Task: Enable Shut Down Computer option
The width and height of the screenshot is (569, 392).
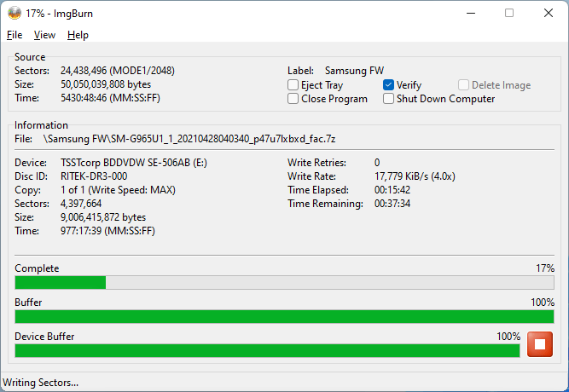Action: coord(389,99)
